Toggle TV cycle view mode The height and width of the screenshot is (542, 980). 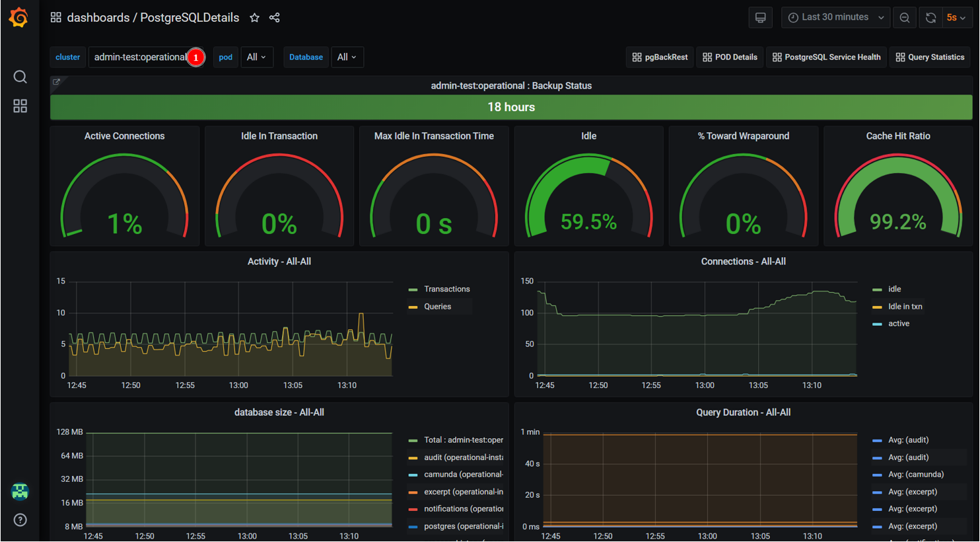coord(761,18)
